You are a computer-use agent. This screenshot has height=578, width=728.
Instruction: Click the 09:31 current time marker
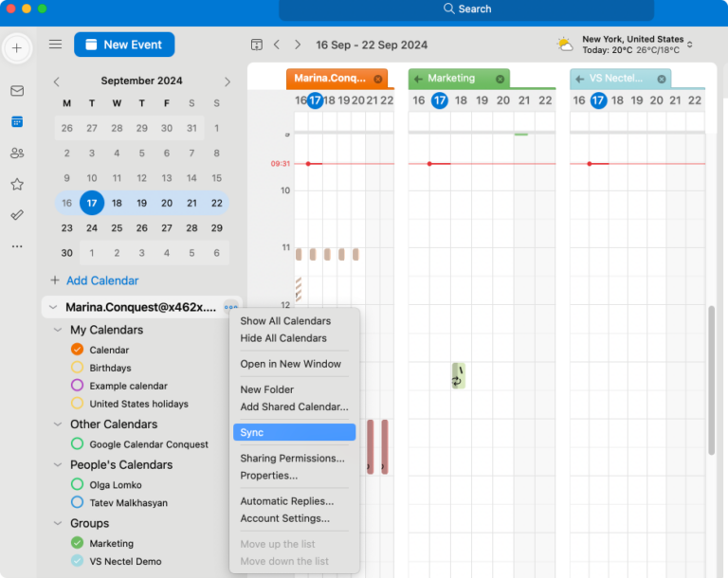pyautogui.click(x=281, y=163)
